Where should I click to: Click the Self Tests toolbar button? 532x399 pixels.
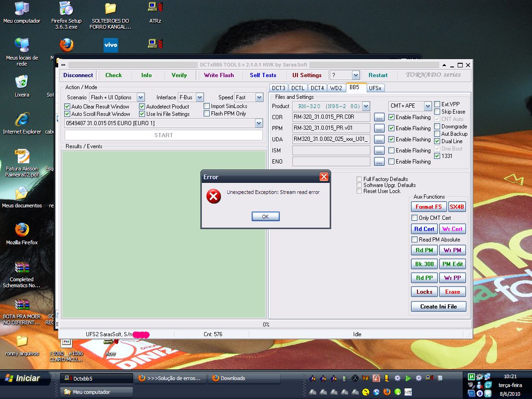(263, 75)
